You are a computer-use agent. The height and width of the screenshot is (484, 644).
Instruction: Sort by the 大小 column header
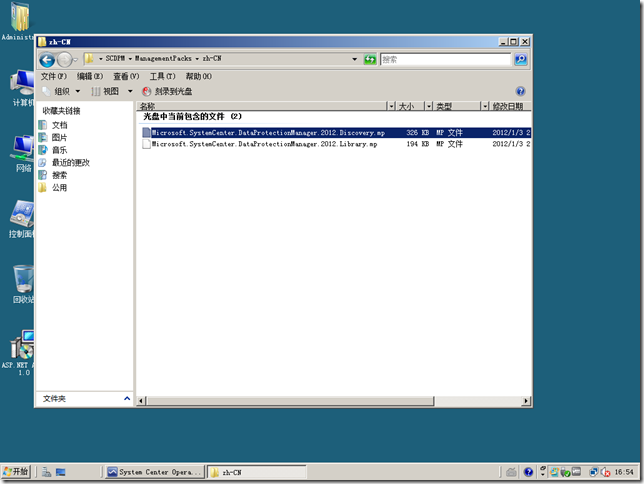[x=411, y=106]
